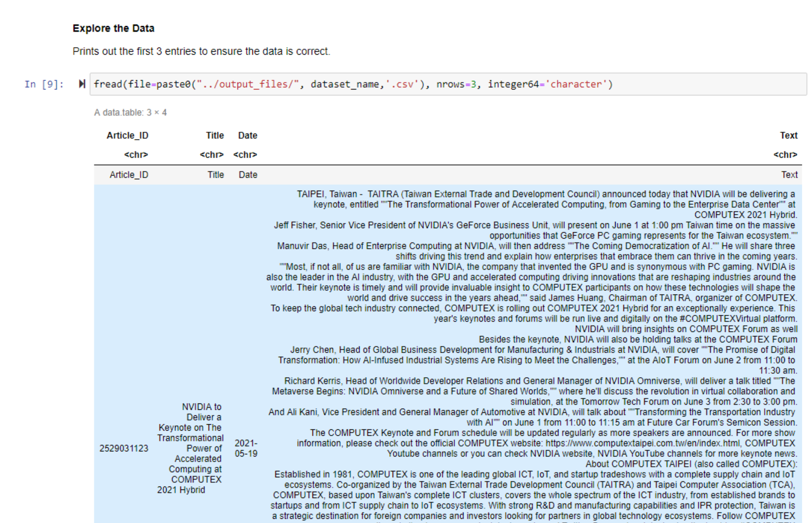Viewport: 812px width, 523px height.
Task: Click the 'Explore the Data' heading
Action: [x=113, y=28]
